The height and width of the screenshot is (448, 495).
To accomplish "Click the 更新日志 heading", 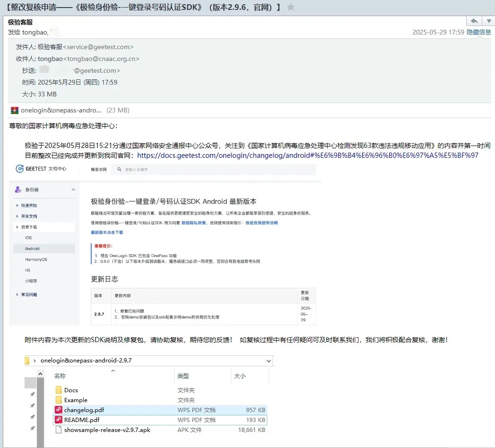I will (x=104, y=279).
